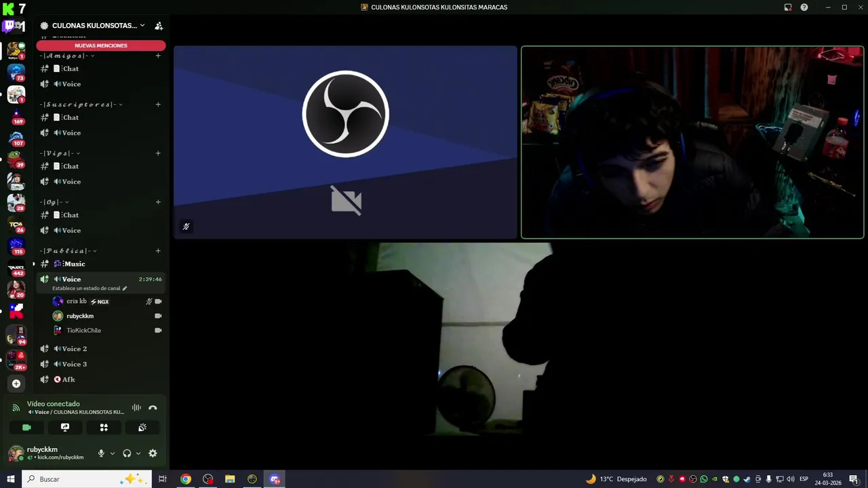Open server with 442 notification badge

16,267
